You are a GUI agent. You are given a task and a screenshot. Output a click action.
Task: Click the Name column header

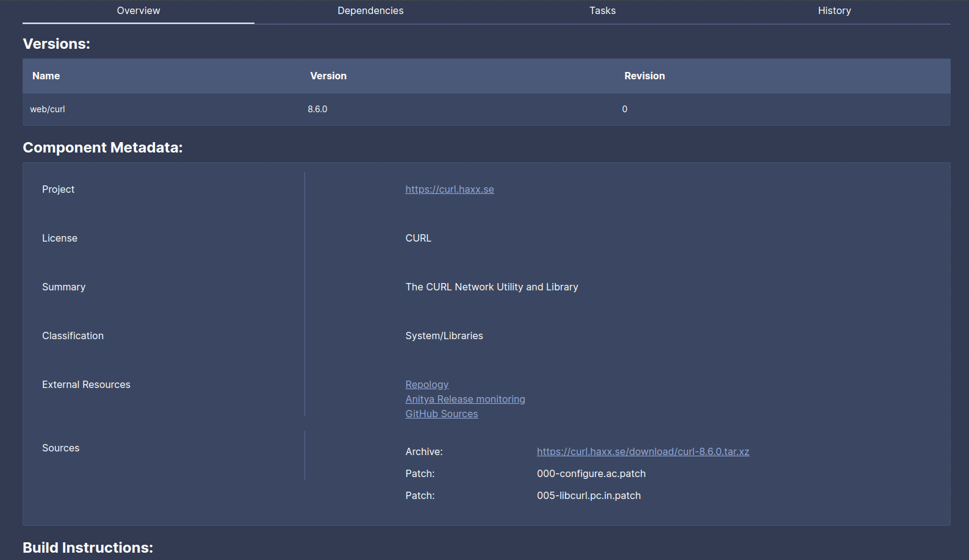pos(46,76)
